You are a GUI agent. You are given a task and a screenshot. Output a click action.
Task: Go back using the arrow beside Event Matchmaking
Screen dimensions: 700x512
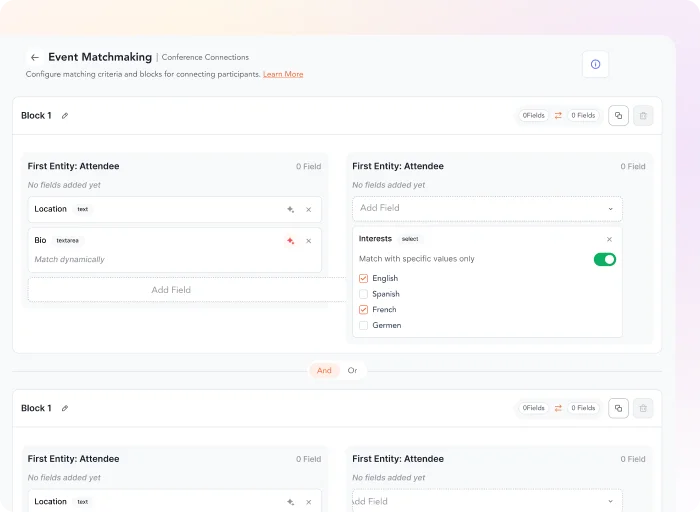coord(35,57)
